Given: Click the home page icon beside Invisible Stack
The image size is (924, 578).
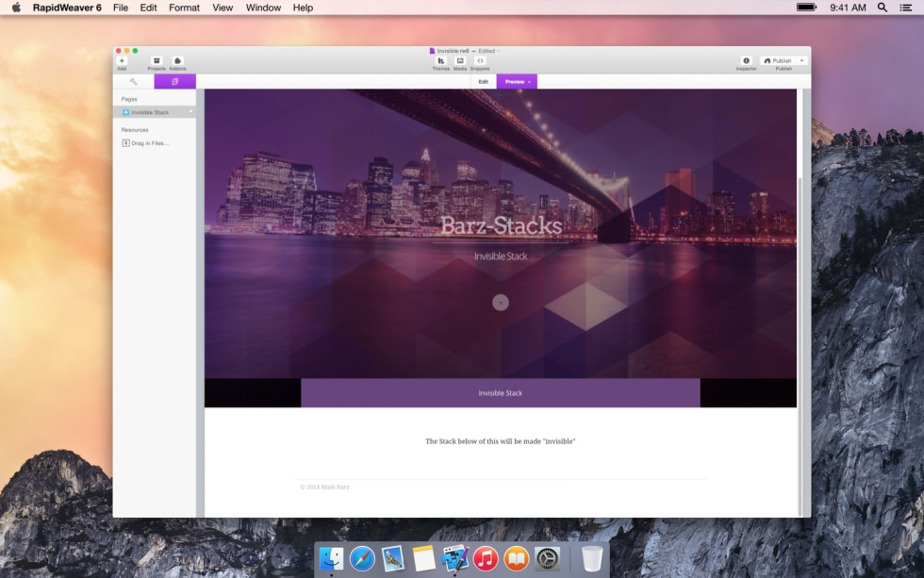Looking at the screenshot, I should click(x=125, y=112).
